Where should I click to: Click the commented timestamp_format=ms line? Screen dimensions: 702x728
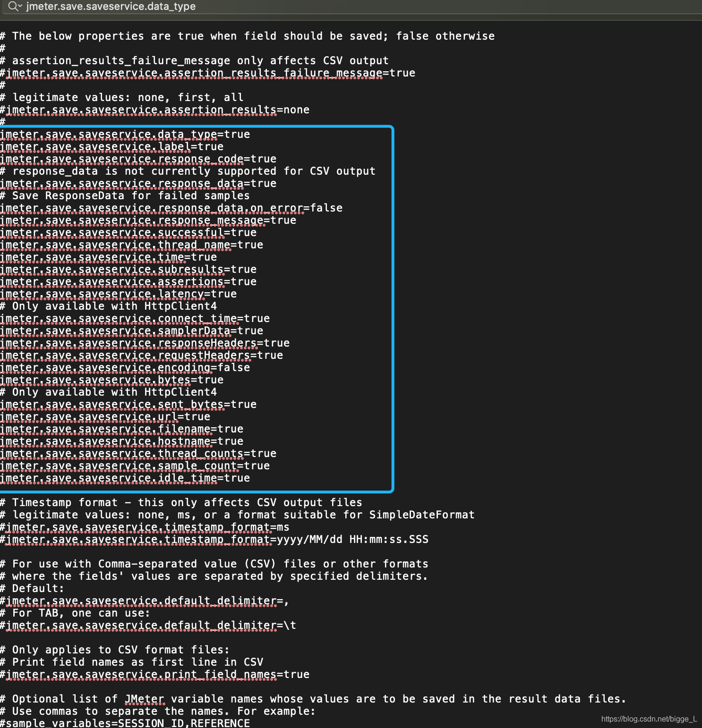coord(145,527)
